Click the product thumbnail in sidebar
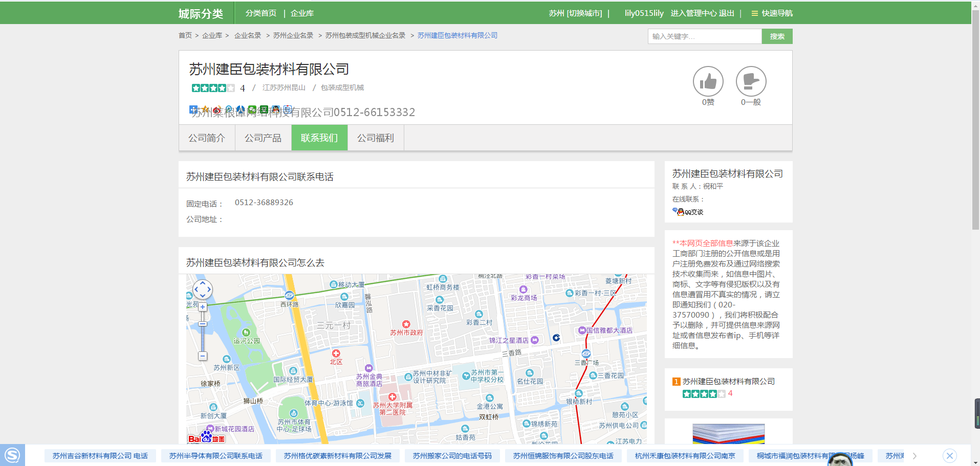 tap(728, 434)
